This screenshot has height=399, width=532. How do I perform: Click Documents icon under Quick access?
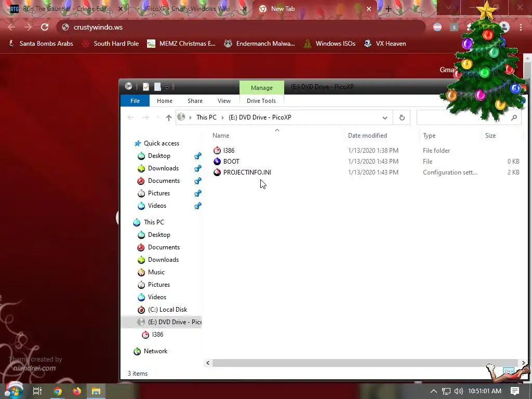[x=141, y=181]
